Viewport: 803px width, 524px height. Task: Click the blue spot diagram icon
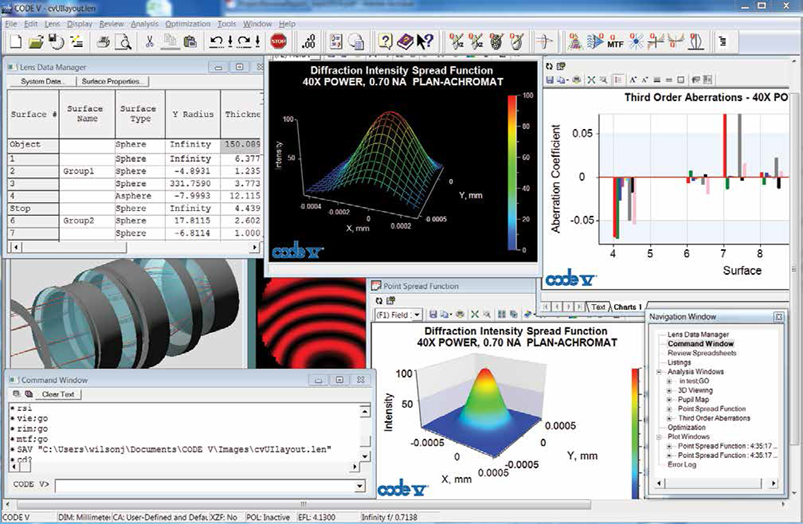coord(636,41)
